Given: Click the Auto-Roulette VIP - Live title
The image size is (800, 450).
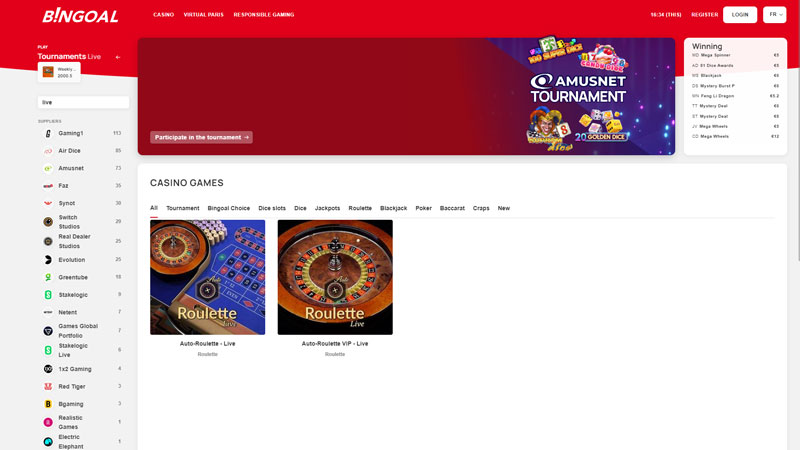Looking at the screenshot, I should tap(335, 343).
